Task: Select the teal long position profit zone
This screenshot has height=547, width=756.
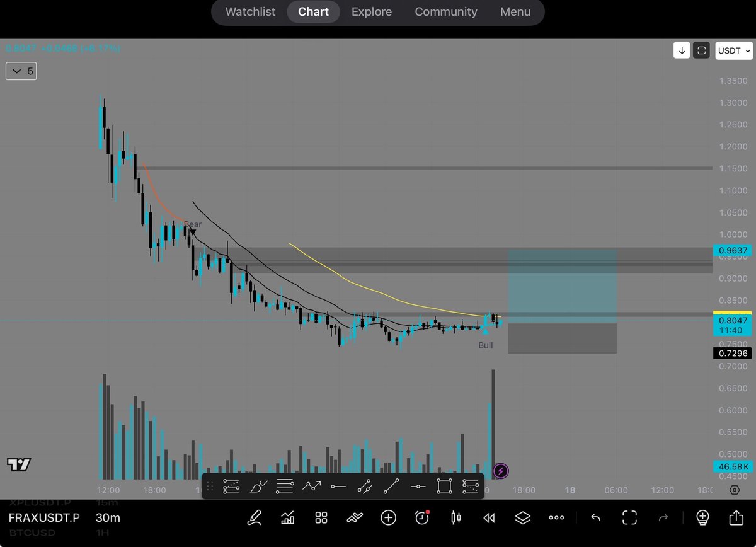Action: click(x=562, y=287)
